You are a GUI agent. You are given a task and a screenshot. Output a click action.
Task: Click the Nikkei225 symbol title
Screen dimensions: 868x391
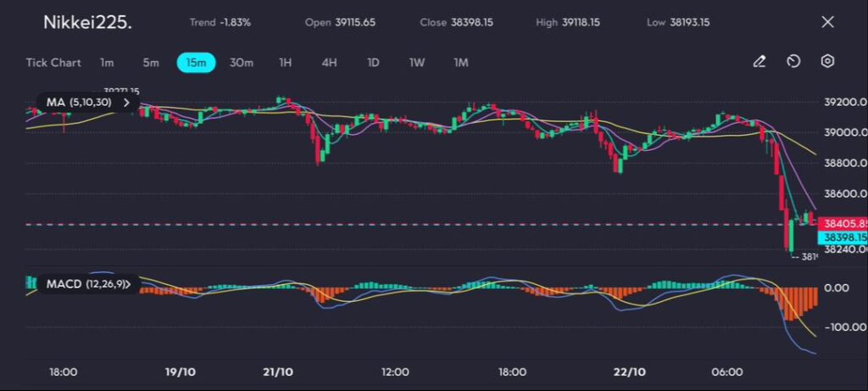point(87,23)
